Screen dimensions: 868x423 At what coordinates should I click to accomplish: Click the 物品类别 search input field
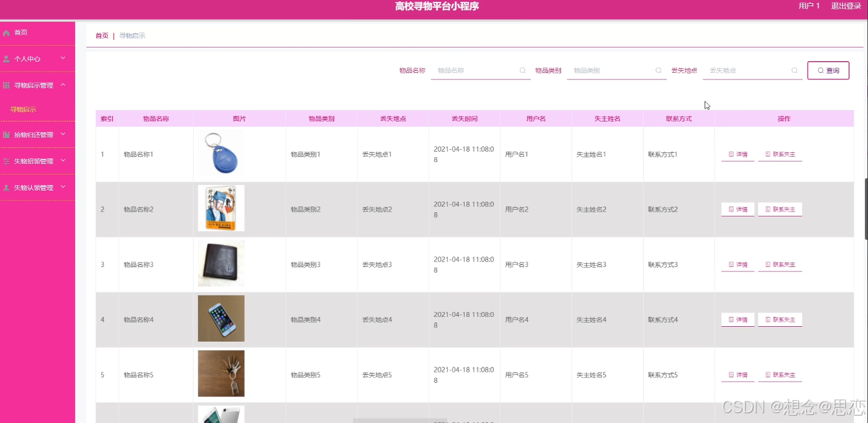click(x=616, y=70)
